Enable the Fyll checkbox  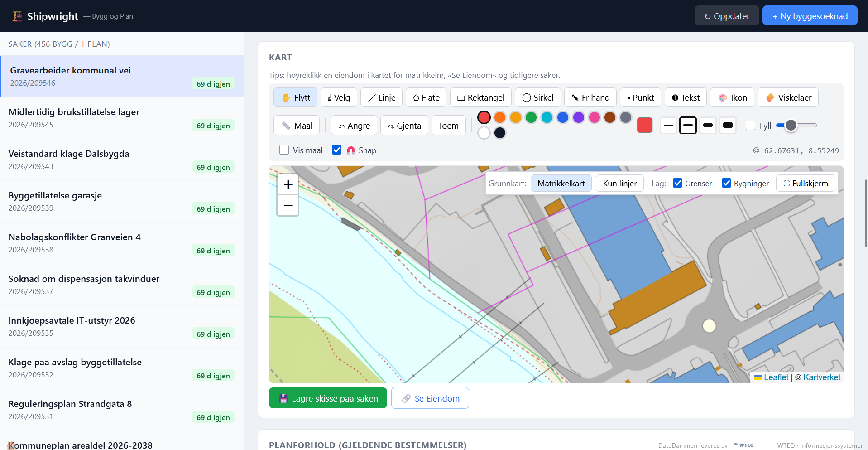pos(750,126)
